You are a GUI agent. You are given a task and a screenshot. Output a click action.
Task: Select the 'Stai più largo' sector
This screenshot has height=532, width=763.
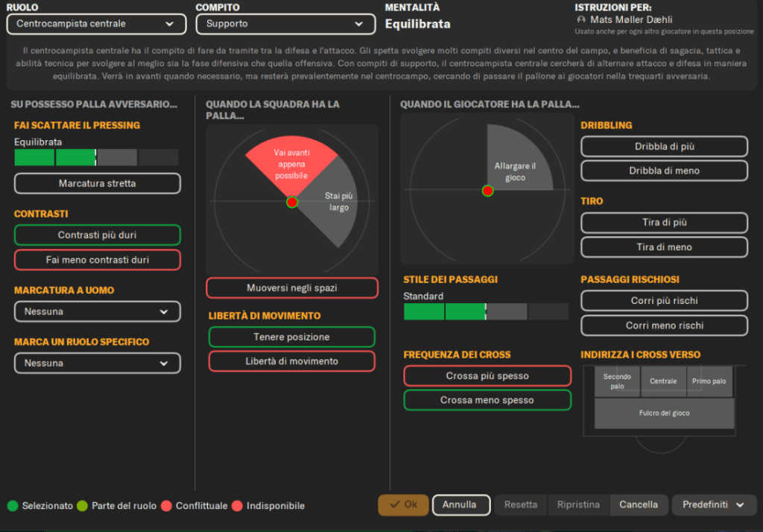click(339, 202)
